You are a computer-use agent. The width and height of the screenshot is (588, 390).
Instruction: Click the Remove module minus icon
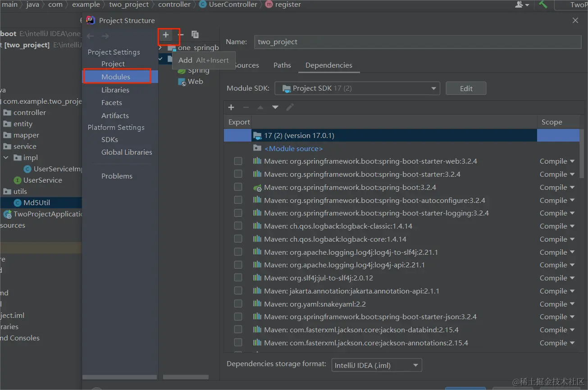(181, 35)
